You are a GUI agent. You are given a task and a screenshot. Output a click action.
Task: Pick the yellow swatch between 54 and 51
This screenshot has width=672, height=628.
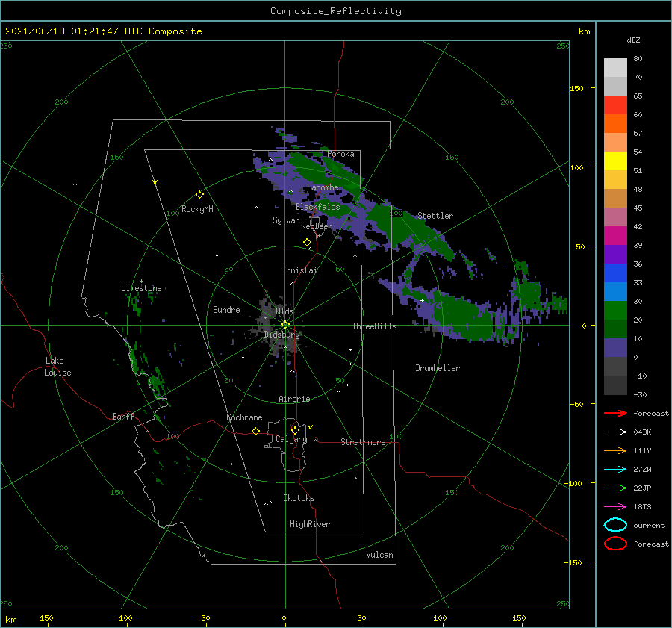point(615,161)
